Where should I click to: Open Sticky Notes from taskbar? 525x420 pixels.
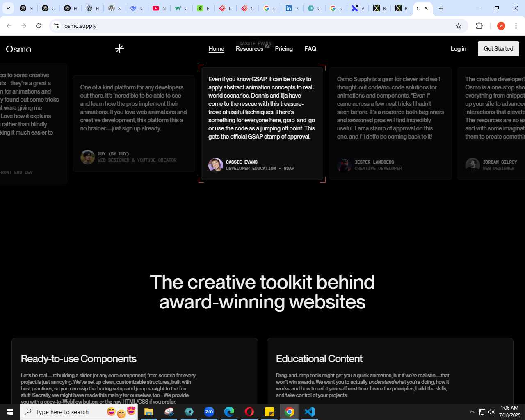coord(269,412)
